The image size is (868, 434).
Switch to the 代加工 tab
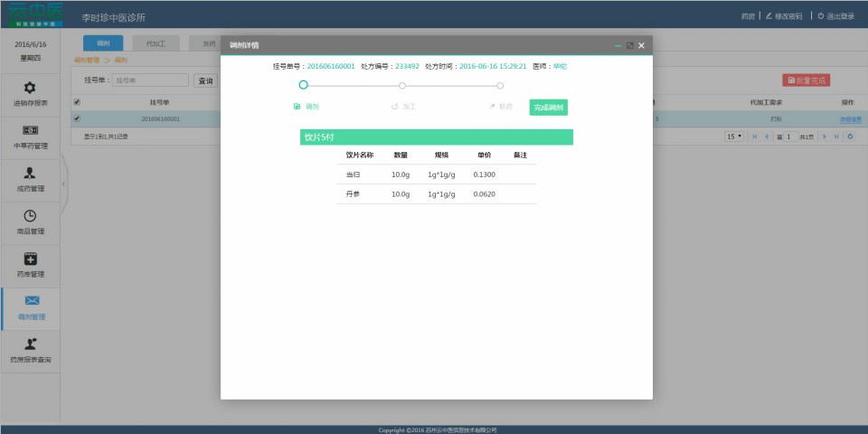click(x=156, y=43)
